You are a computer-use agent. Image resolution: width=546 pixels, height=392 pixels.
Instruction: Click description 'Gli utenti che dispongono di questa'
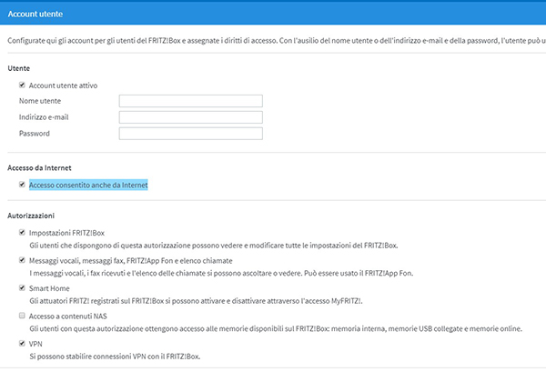pos(214,246)
